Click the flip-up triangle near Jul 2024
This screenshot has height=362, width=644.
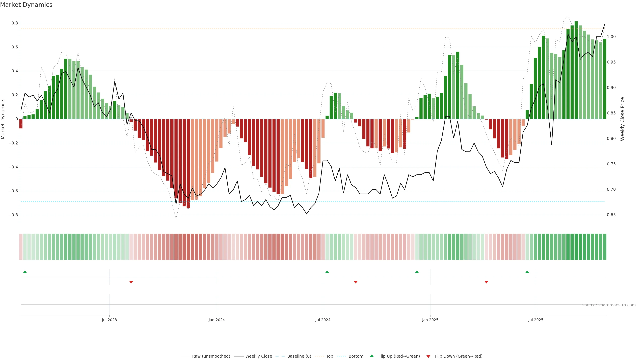point(327,272)
